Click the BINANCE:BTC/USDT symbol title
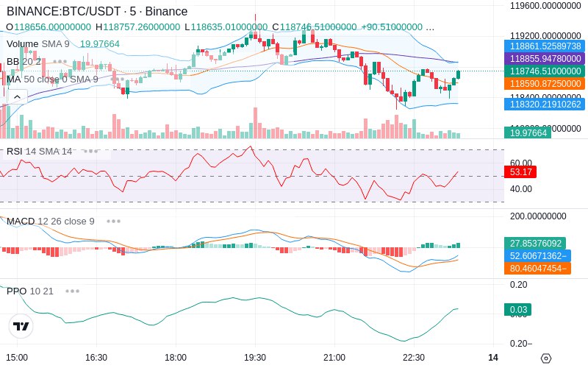Screen dimensions: 588x368 point(97,11)
